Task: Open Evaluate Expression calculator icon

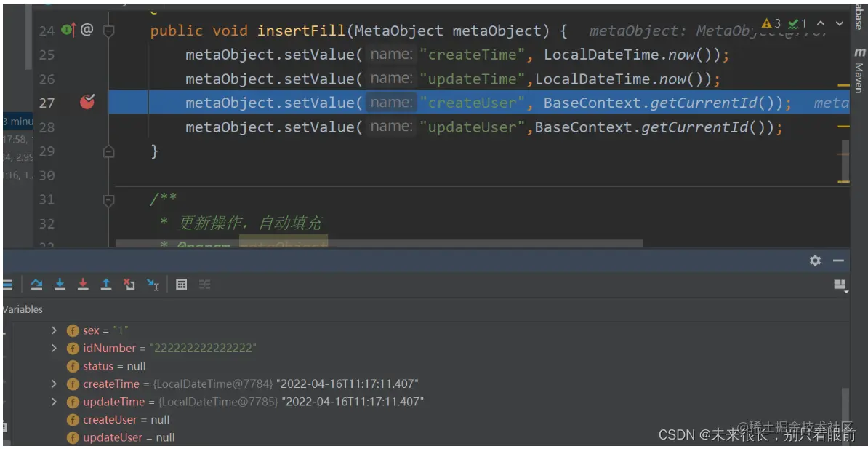Action: pos(181,285)
